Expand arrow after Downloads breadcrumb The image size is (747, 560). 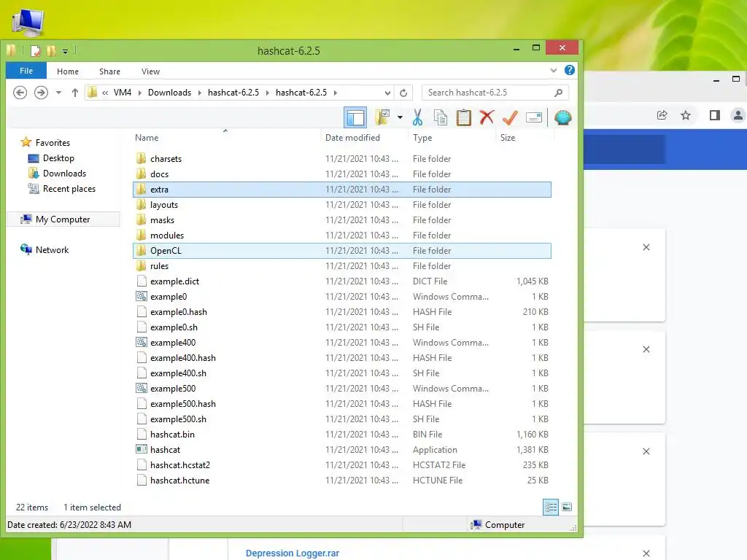(199, 93)
